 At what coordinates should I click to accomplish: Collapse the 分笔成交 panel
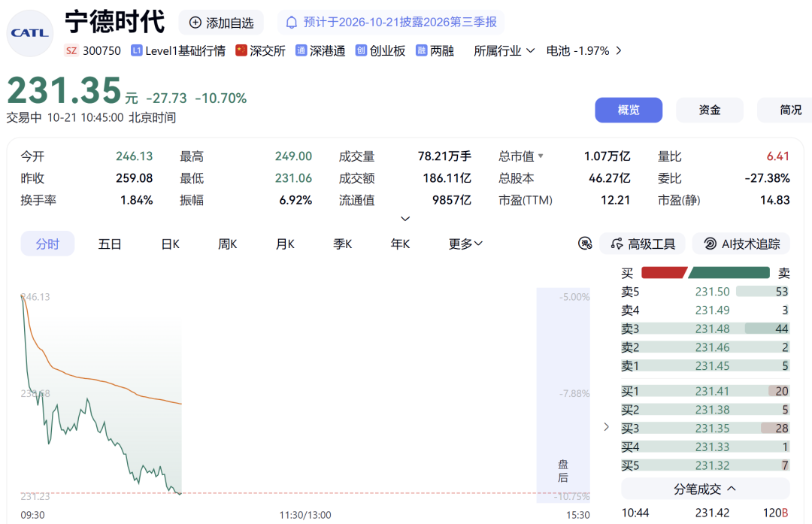click(x=705, y=489)
